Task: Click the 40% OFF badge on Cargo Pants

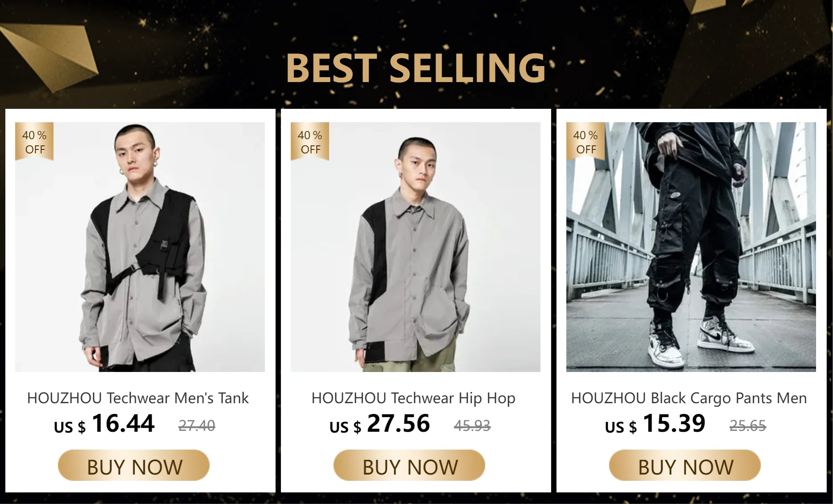Action: tap(586, 142)
